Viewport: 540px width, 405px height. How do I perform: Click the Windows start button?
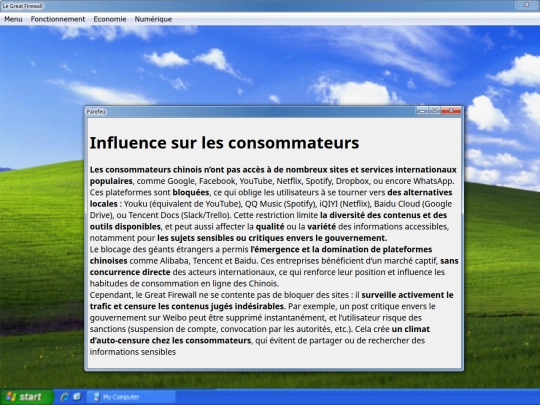(x=27, y=397)
